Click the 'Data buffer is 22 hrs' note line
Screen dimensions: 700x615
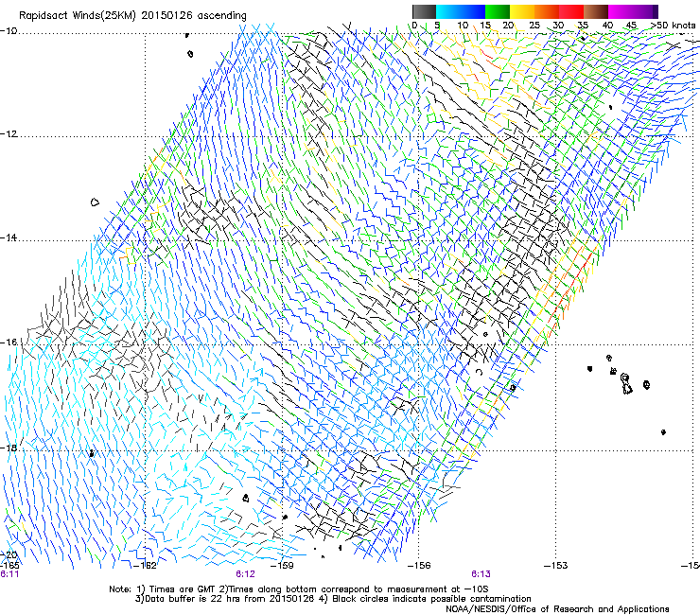[333, 599]
